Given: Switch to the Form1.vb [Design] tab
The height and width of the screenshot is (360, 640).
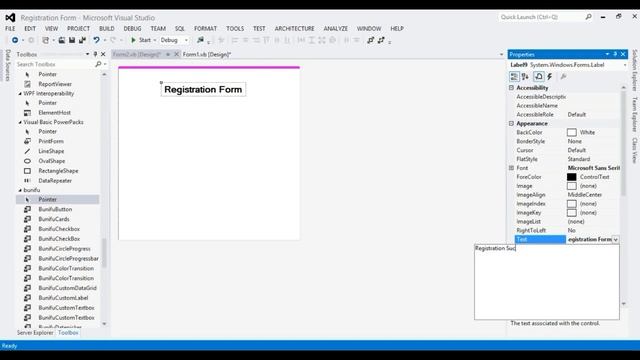Looking at the screenshot, I should pyautogui.click(x=207, y=54).
